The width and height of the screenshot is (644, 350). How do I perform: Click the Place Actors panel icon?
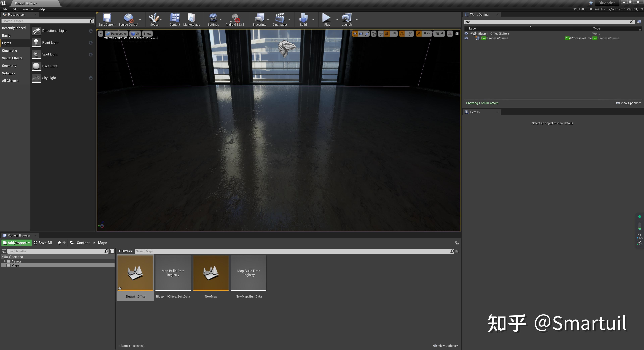pyautogui.click(x=5, y=14)
